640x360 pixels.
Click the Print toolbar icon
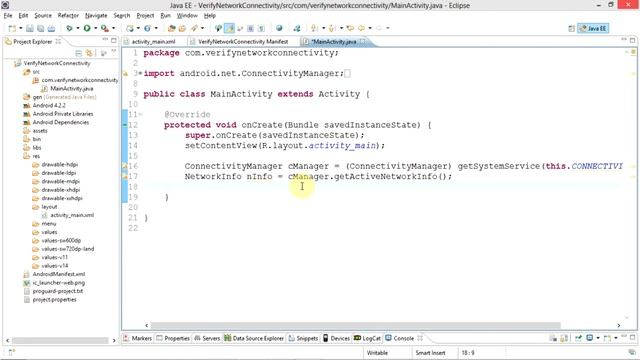tap(51, 28)
